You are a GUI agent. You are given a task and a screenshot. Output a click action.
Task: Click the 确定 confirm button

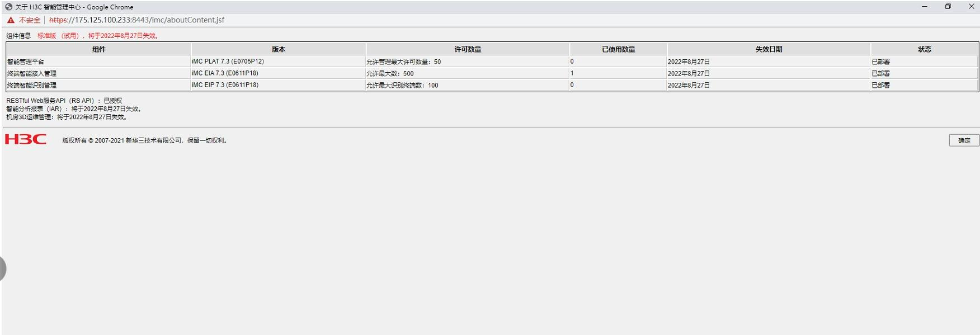[964, 140]
